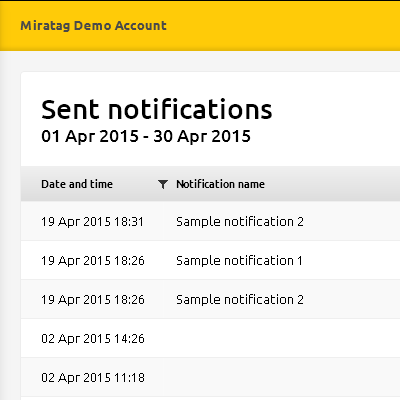Click the filter funnel icon beside Notification name
This screenshot has width=400, height=400.
(x=163, y=184)
